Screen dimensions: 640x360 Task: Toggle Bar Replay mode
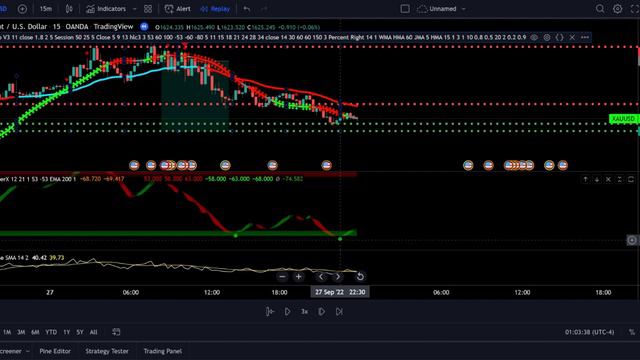[x=215, y=9]
